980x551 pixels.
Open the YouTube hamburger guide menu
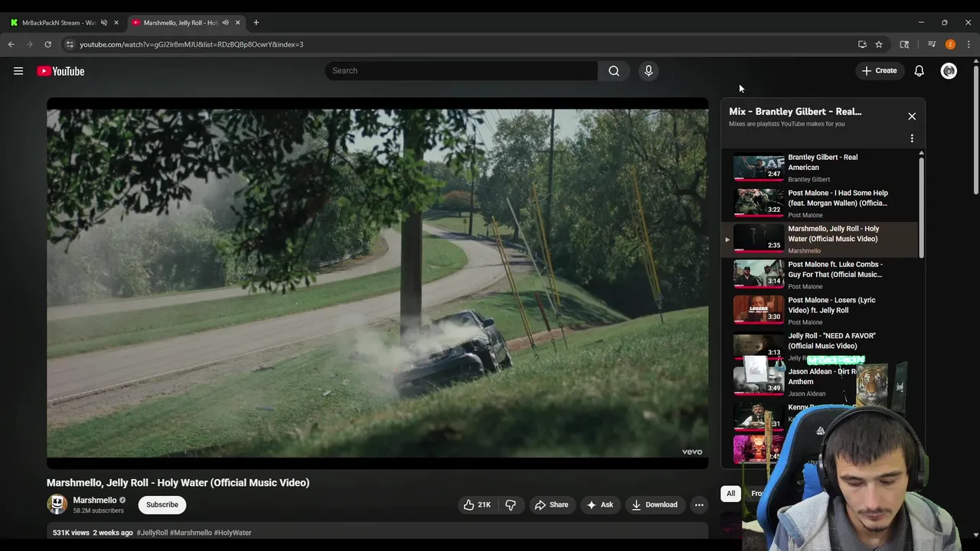click(18, 71)
